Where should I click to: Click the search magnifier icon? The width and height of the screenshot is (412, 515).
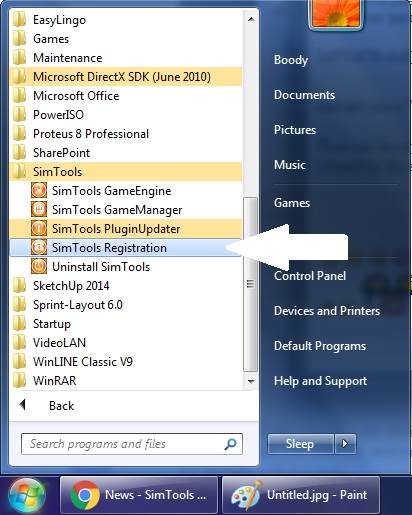pyautogui.click(x=230, y=444)
